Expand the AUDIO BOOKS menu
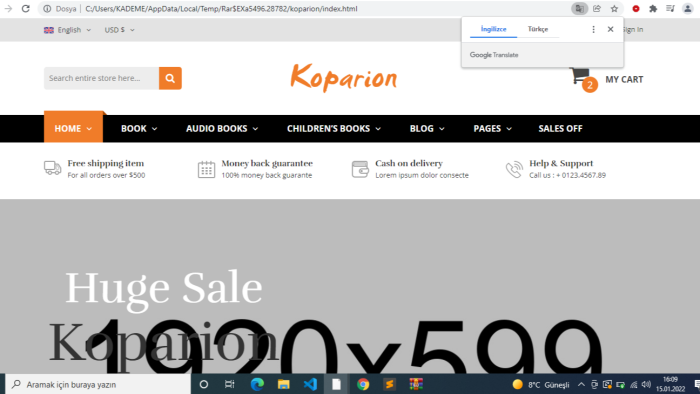 coord(222,129)
